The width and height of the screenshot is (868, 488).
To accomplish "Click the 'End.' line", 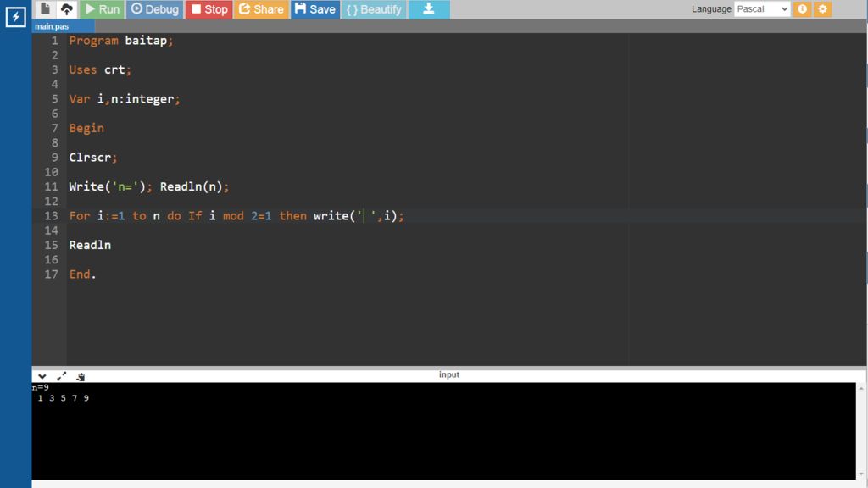I will coord(82,274).
